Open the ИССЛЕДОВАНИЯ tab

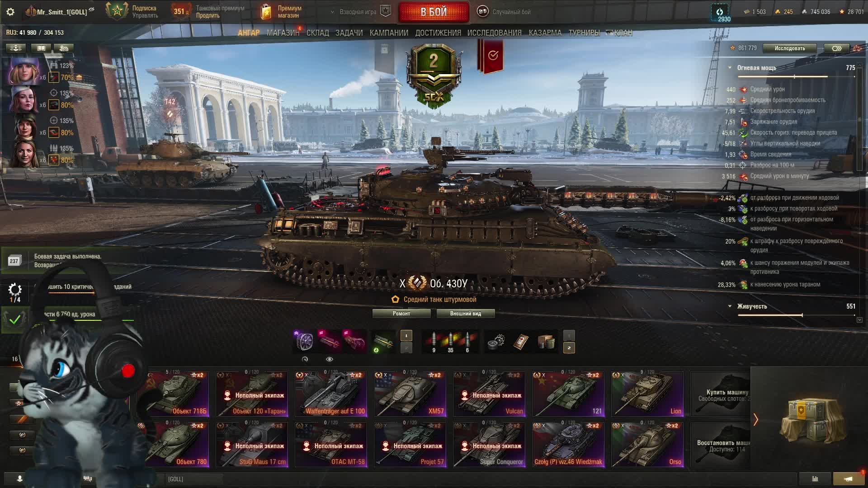[494, 33]
